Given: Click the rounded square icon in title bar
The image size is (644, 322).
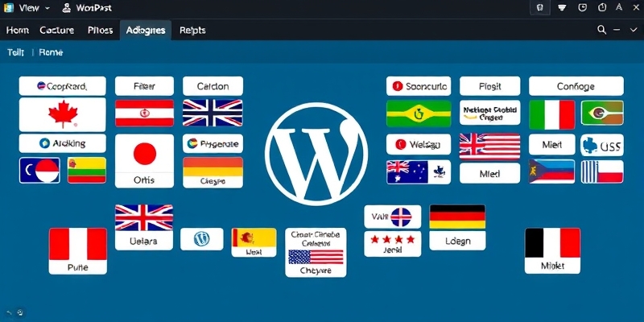Looking at the screenshot, I should [x=582, y=7].
